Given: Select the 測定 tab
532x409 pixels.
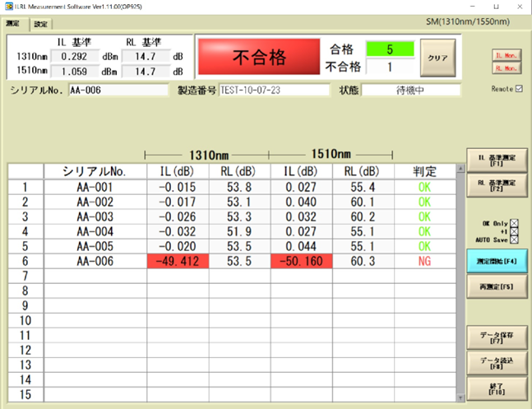Looking at the screenshot, I should point(14,24).
